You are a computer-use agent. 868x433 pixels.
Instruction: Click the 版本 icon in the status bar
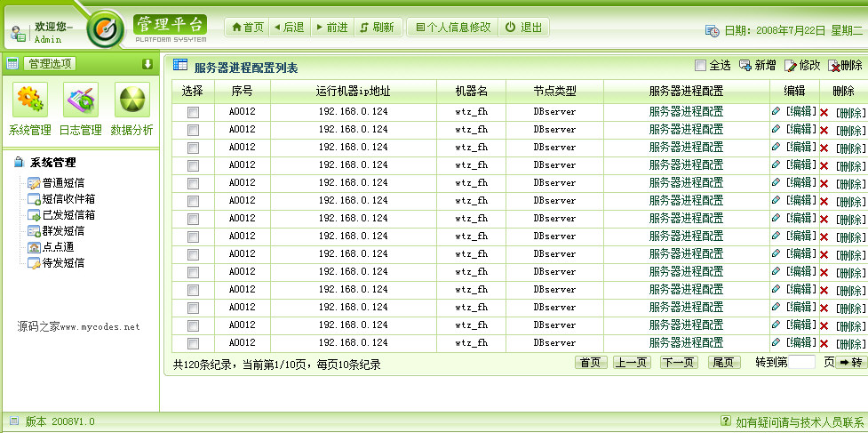(14, 421)
